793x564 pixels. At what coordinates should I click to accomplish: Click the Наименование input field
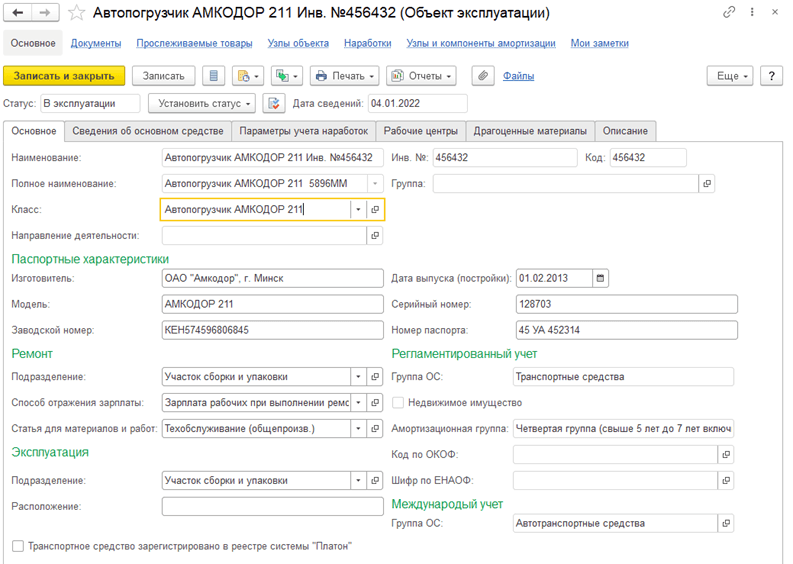point(273,158)
